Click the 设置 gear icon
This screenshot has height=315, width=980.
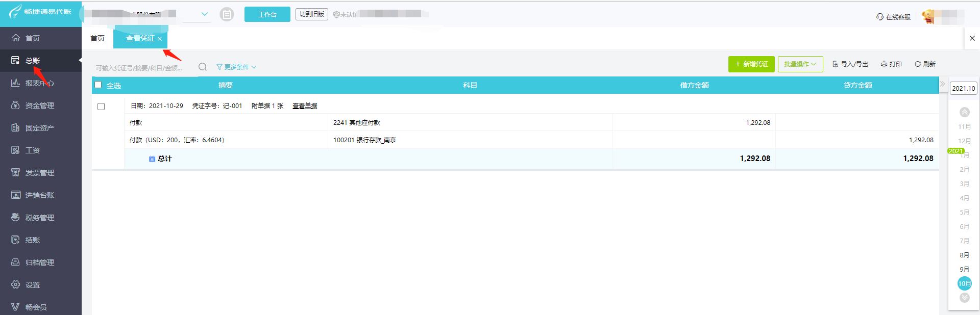[x=15, y=284]
